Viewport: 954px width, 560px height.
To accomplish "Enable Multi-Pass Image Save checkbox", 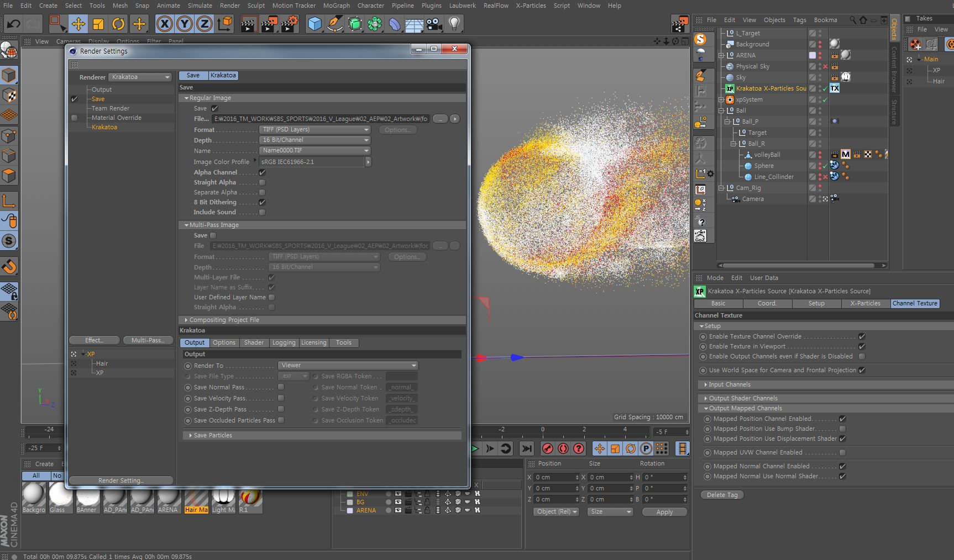I will point(213,235).
